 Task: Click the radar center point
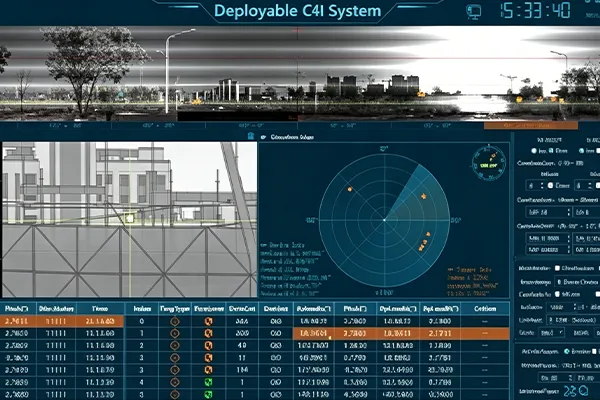(x=384, y=220)
